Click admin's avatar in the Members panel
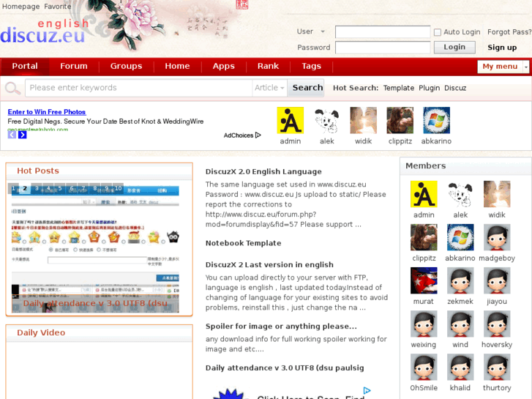The image size is (532, 399). click(424, 194)
